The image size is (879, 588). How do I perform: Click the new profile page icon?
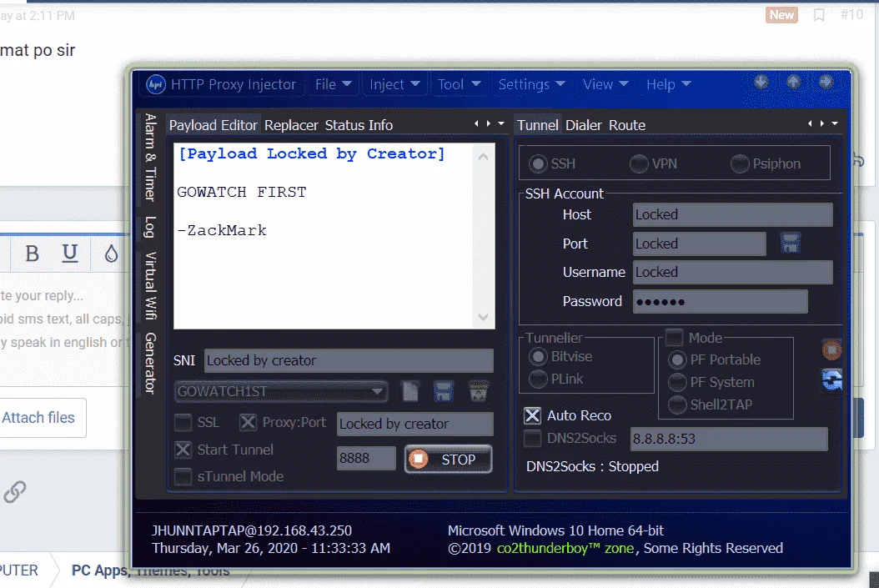(410, 391)
